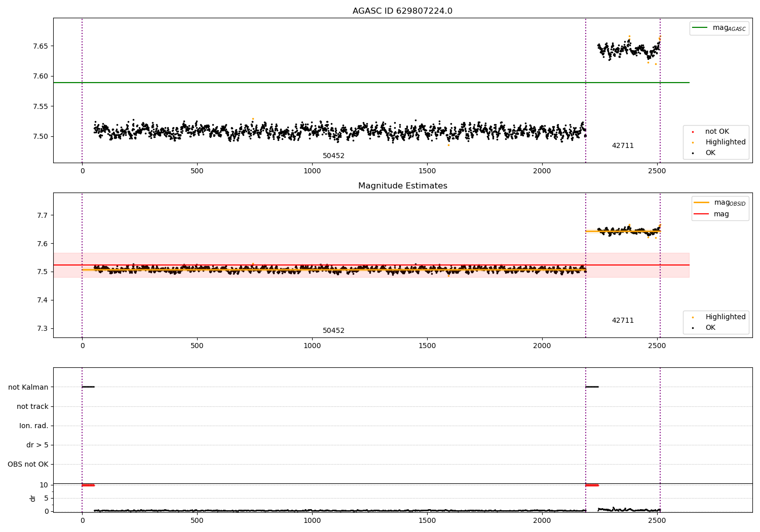760x532 pixels.
Task: Select the red 'mag' legend entry in middle plot
Action: click(x=712, y=214)
